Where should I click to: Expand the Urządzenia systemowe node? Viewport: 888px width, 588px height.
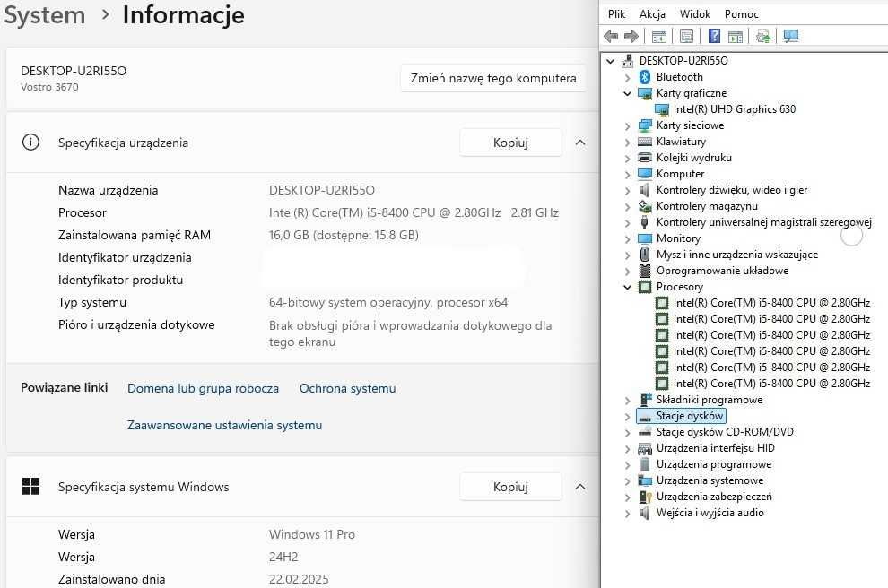(627, 481)
